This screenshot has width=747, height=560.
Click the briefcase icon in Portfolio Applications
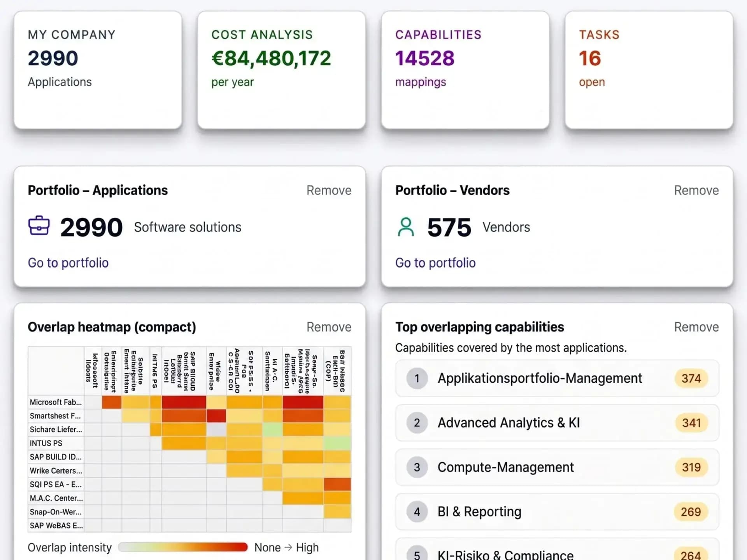coord(39,226)
